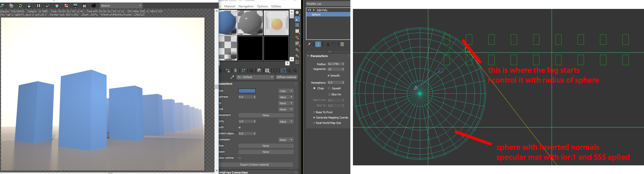Click the medium None button
The height and width of the screenshot is (174, 644).
point(266,146)
